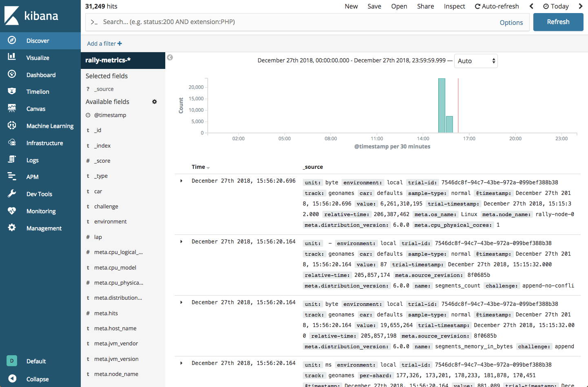Open Visualize bar-chart icon
588x387 pixels.
pyautogui.click(x=12, y=57)
